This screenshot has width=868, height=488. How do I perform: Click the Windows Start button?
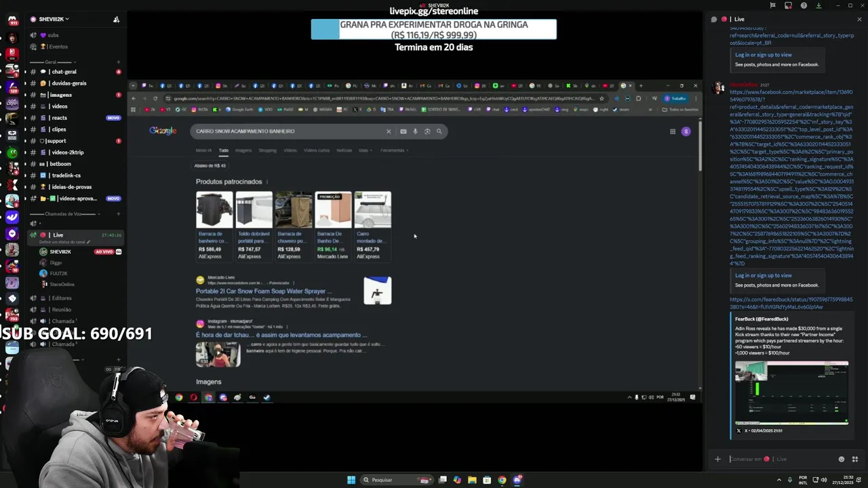pos(351,480)
